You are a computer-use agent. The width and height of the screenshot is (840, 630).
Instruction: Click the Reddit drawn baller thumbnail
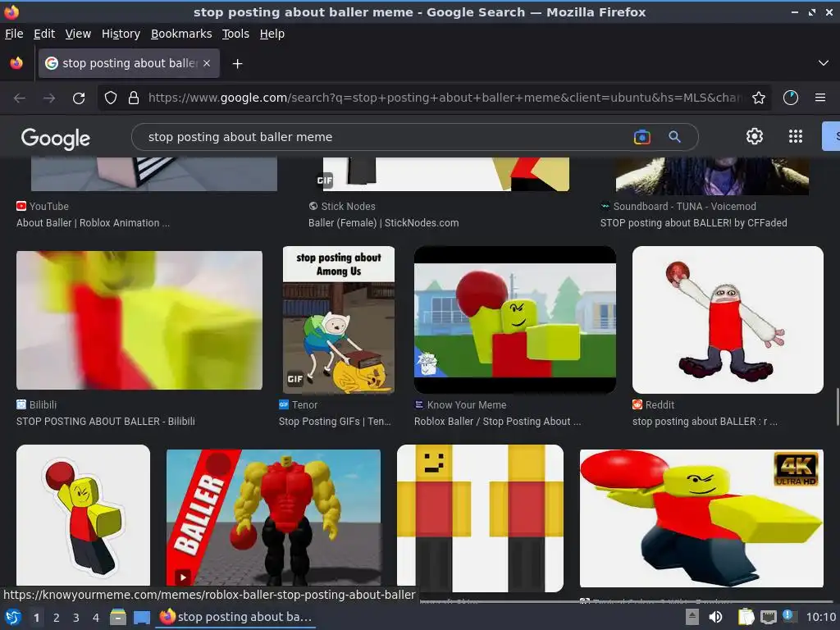point(728,320)
